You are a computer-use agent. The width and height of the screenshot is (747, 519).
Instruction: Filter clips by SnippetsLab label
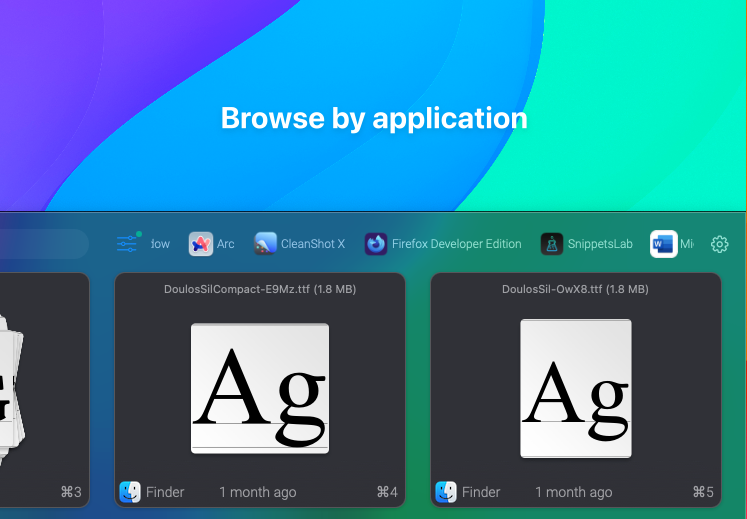(600, 244)
